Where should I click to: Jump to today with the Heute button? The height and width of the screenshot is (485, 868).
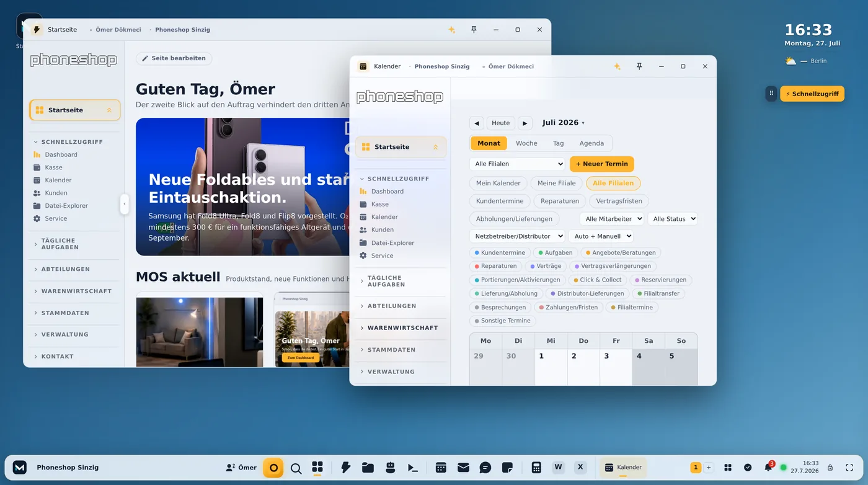click(500, 123)
